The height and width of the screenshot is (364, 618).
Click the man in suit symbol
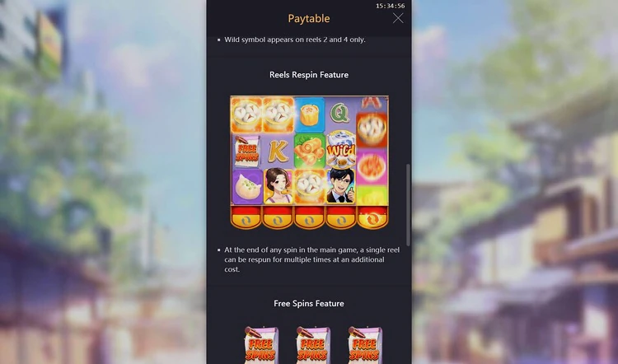click(341, 186)
